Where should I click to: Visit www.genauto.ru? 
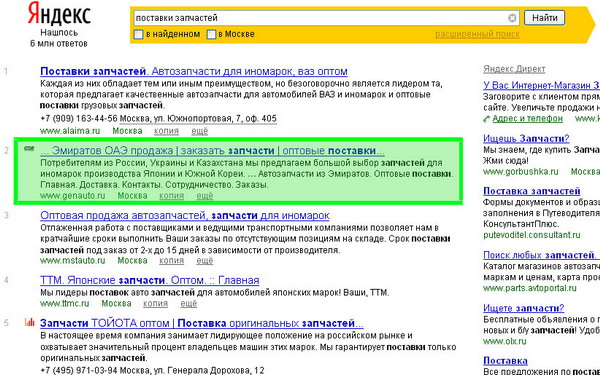[72, 196]
